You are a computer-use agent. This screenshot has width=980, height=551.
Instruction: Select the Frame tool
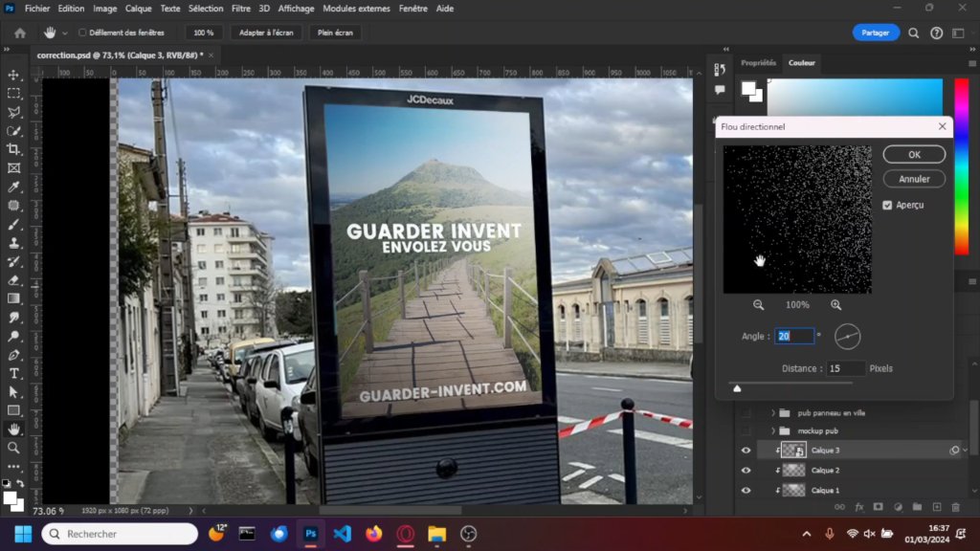pyautogui.click(x=13, y=168)
